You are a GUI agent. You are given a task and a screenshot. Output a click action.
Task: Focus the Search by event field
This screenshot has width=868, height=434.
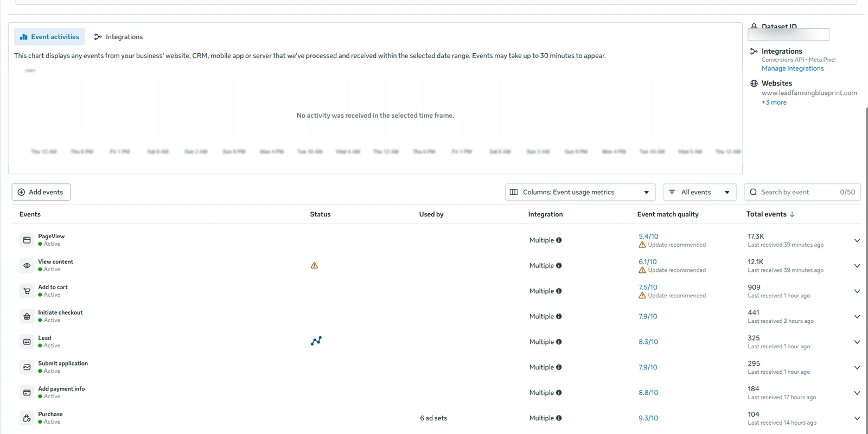point(802,192)
